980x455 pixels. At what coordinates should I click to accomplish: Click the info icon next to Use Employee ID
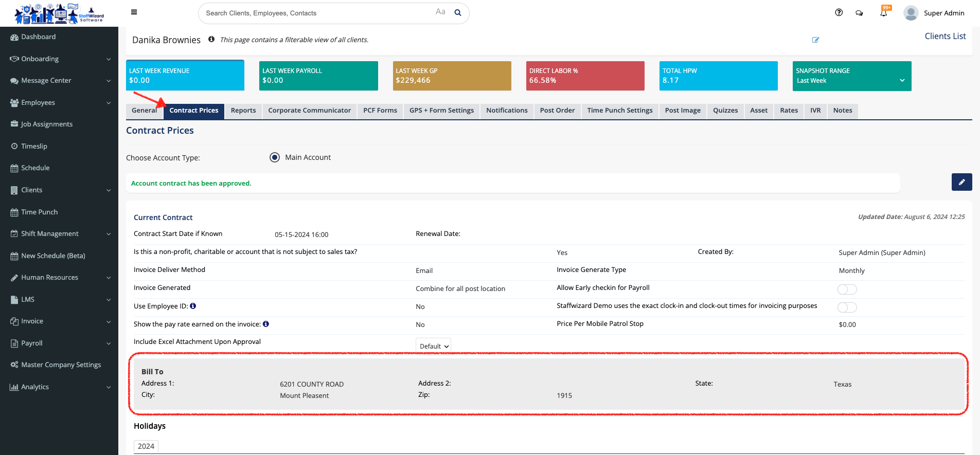click(193, 306)
